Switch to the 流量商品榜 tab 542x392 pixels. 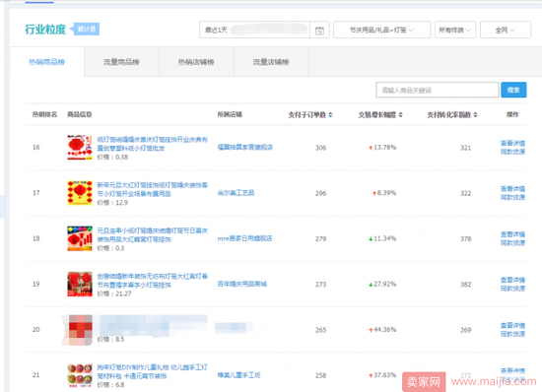coord(121,62)
